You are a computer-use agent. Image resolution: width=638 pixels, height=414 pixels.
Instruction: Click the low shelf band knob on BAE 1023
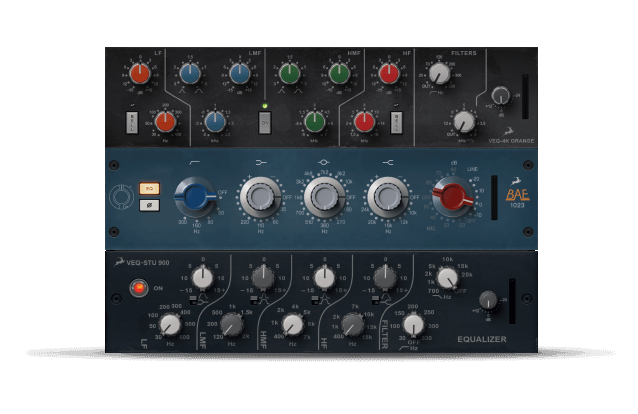tap(261, 197)
